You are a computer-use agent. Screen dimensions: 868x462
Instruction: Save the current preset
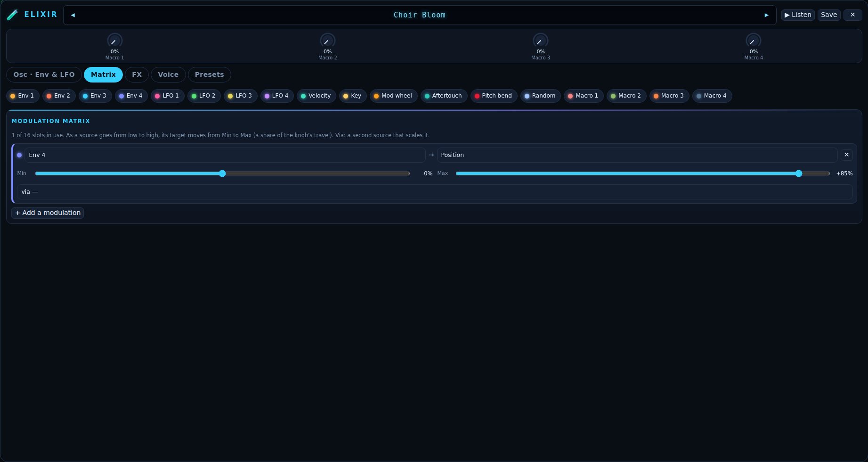[x=829, y=15]
